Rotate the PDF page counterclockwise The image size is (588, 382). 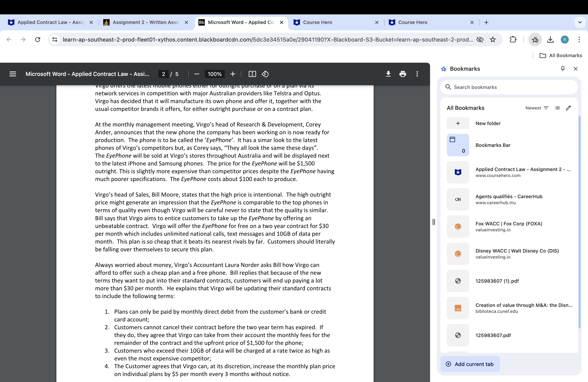pos(265,74)
